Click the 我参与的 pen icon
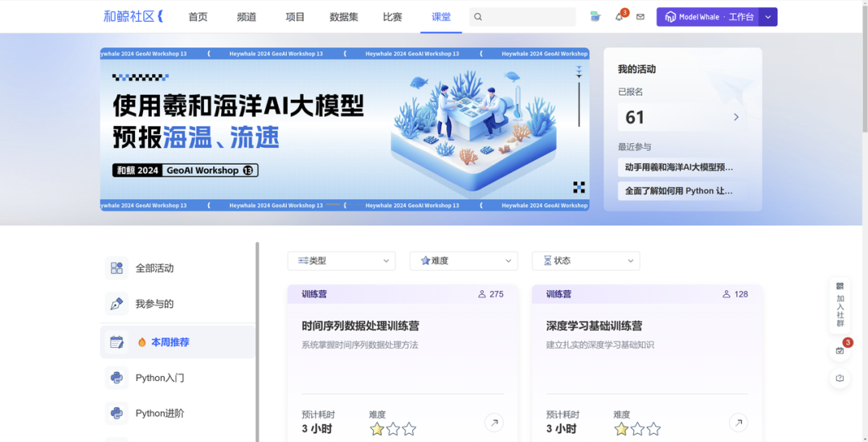 pyautogui.click(x=117, y=304)
